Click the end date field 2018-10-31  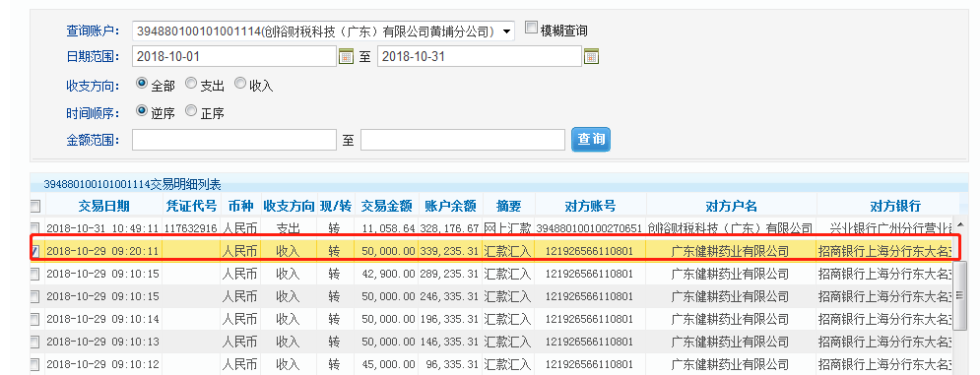pos(480,57)
